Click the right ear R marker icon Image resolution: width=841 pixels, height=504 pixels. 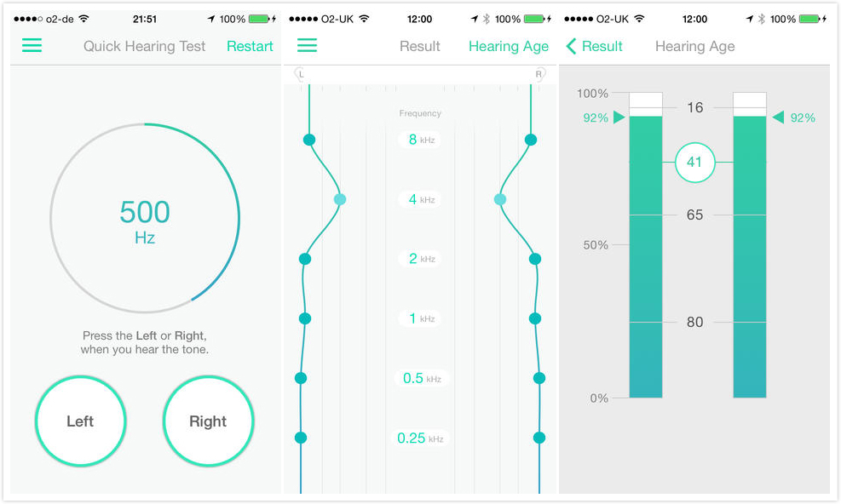click(539, 75)
